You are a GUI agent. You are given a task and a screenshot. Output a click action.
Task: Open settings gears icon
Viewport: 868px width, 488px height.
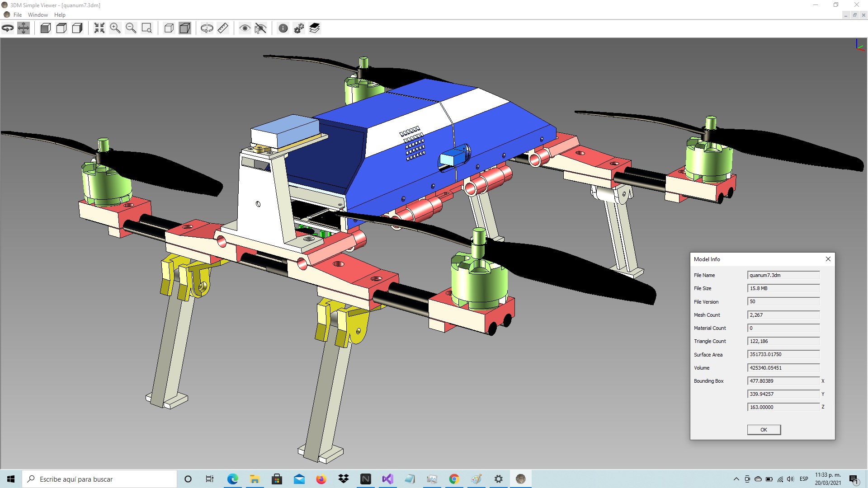coord(299,28)
